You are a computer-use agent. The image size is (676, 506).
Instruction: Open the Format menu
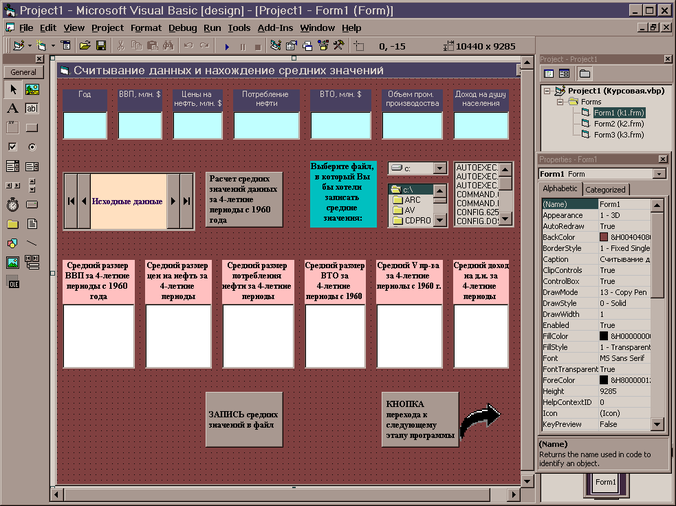coord(146,28)
